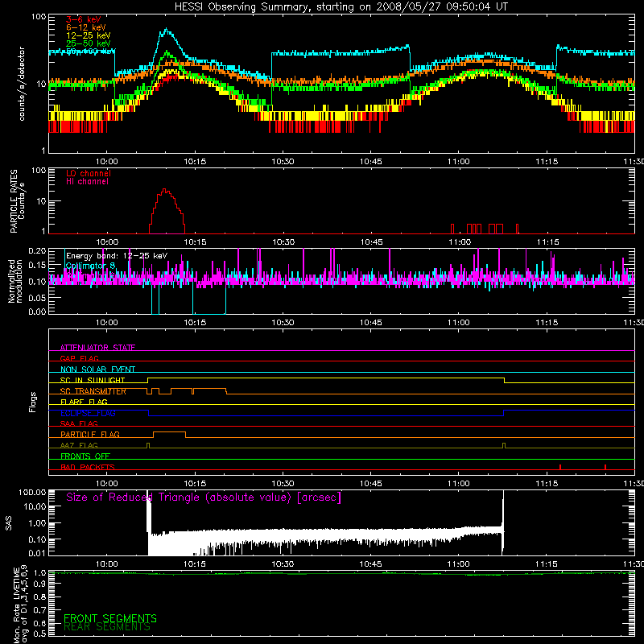
Task: Select the yellow '12-25 keV' legend label
Action: pyautogui.click(x=89, y=35)
